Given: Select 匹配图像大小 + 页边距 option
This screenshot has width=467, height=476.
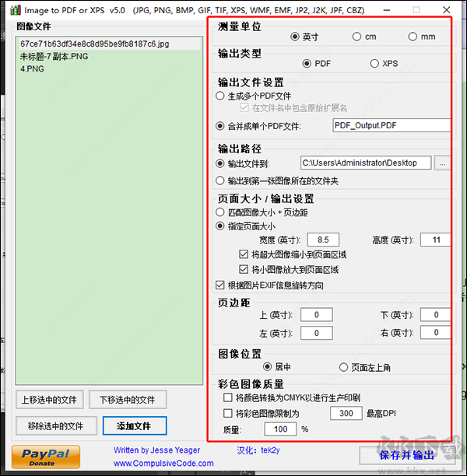Looking at the screenshot, I should click(220, 212).
